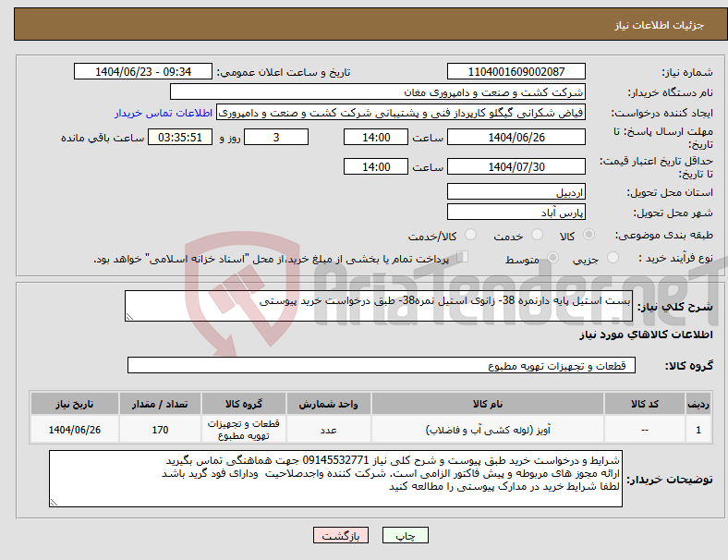Click the گروه کالا column header in table
This screenshot has height=560, width=728.
pos(244,404)
